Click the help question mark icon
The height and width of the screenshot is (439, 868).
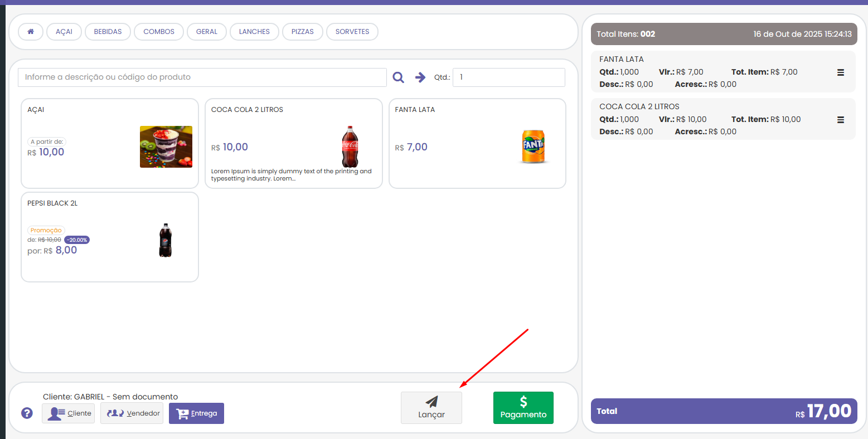point(27,413)
